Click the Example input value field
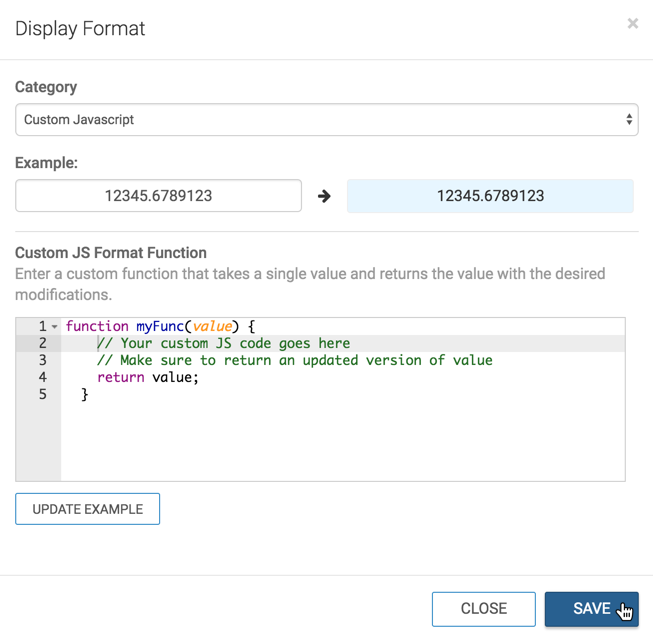653x642 pixels. (158, 196)
